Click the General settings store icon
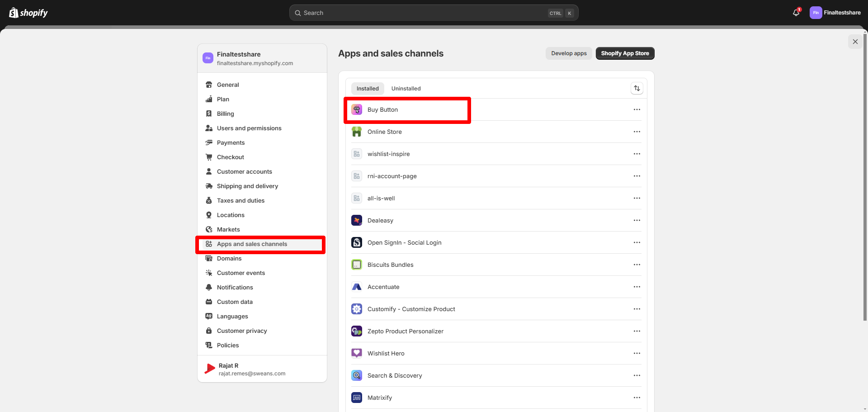 click(x=209, y=85)
